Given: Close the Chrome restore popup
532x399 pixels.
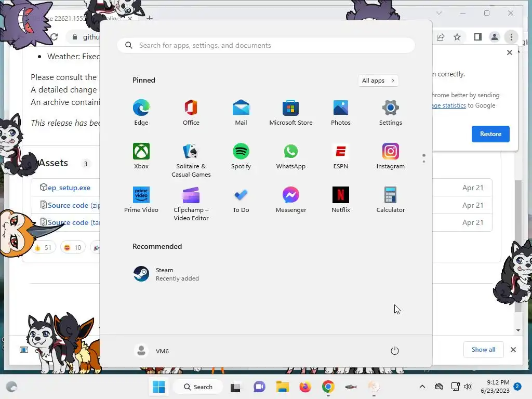Looking at the screenshot, I should 510,52.
